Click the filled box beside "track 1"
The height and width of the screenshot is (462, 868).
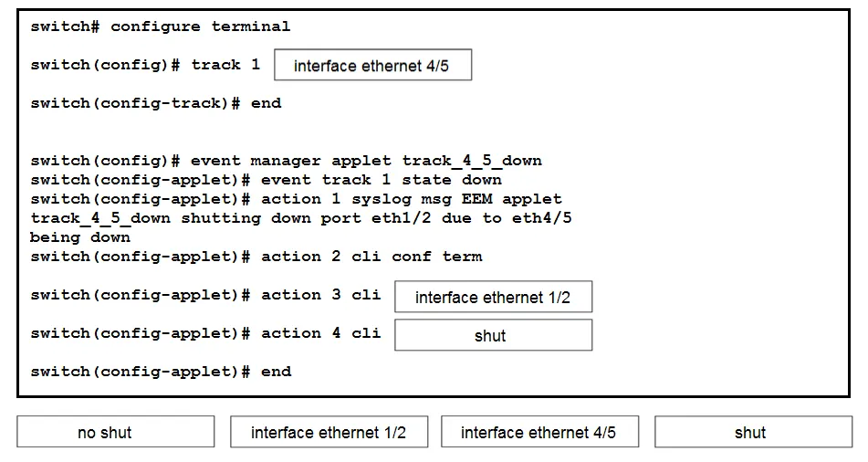coord(373,65)
